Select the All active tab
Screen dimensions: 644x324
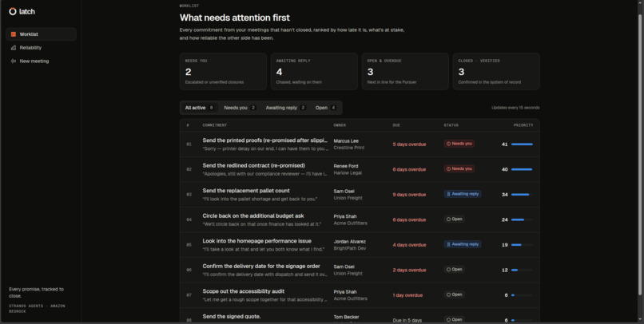click(200, 108)
